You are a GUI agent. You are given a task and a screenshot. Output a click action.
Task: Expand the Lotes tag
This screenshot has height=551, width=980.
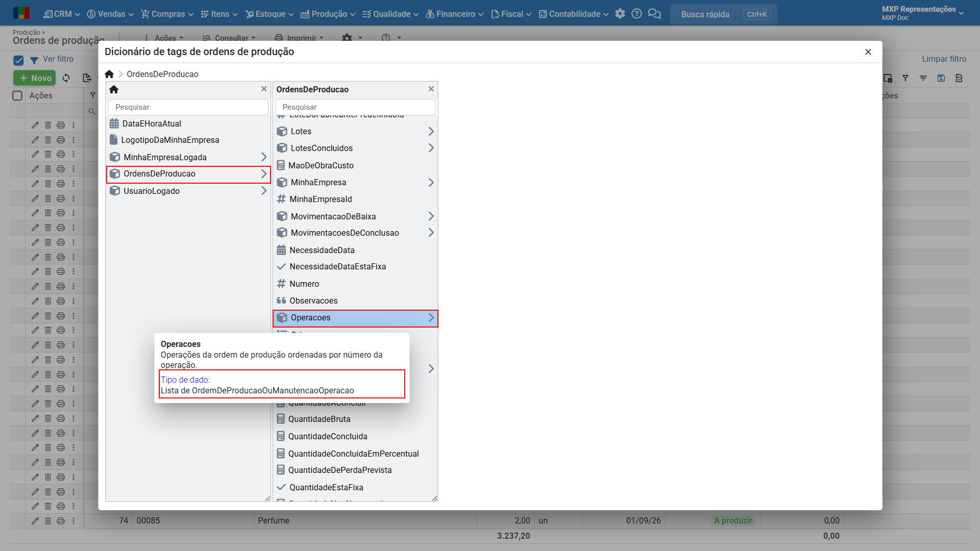coord(355,132)
